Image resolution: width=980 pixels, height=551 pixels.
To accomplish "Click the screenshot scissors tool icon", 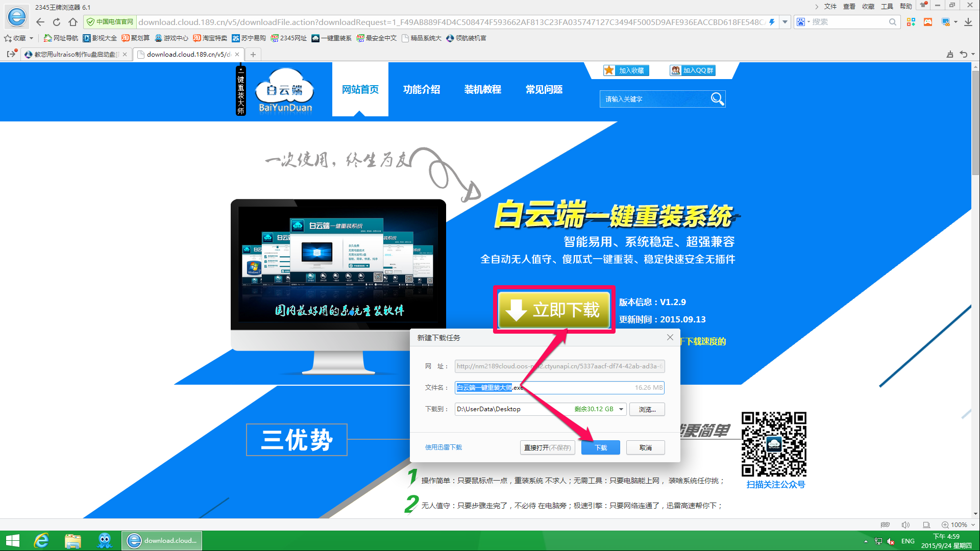I will tap(946, 22).
